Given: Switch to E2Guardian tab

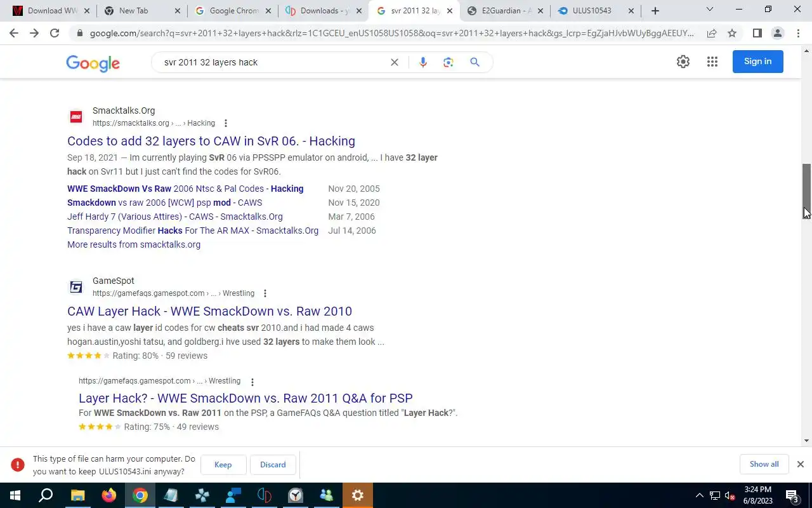Looking at the screenshot, I should (x=505, y=11).
